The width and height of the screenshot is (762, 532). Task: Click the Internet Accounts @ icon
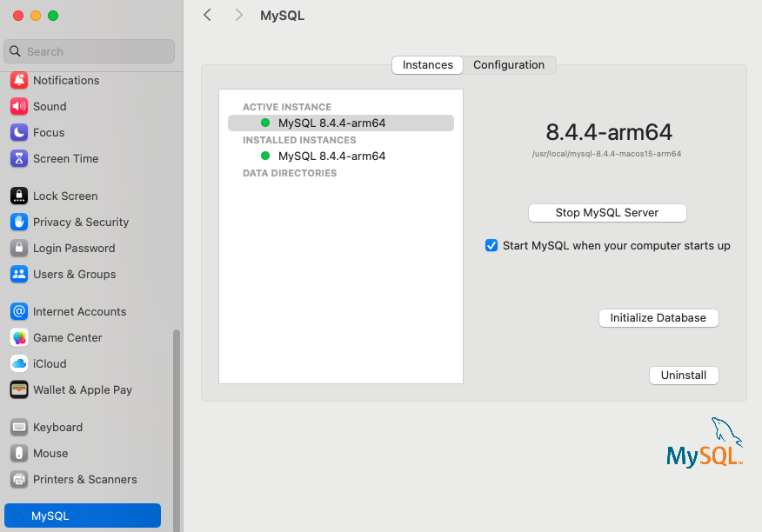19,311
